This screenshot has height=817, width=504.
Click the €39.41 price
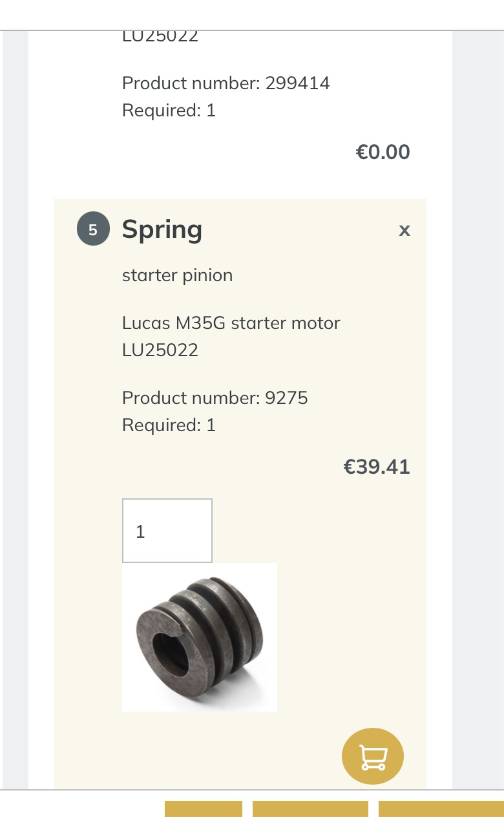point(377,467)
